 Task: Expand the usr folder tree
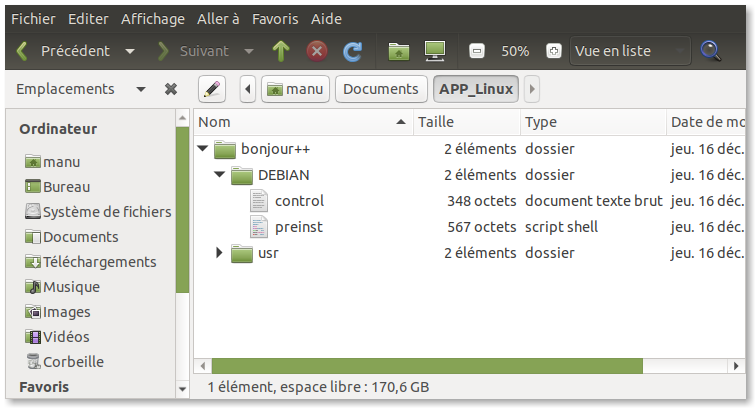coord(219,252)
